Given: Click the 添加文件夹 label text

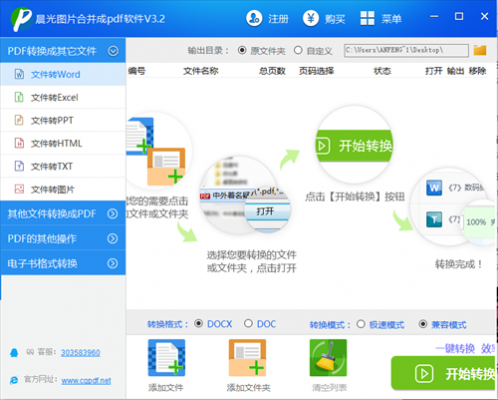Looking at the screenshot, I should [x=249, y=387].
